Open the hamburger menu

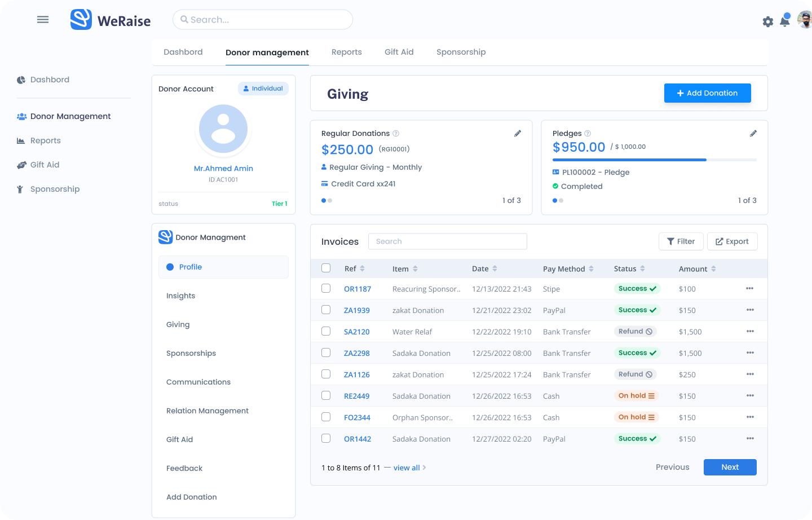pos(43,20)
